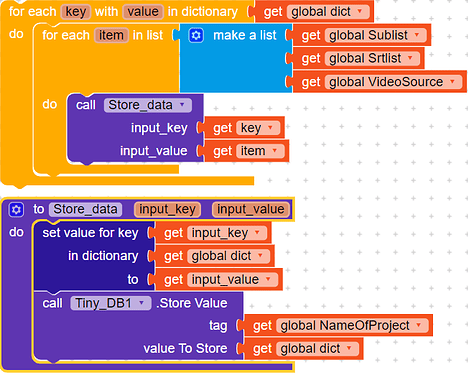Viewport: 468px width, 375px height.
Task: Click the make a list mutator gear icon
Action: pyautogui.click(x=196, y=35)
